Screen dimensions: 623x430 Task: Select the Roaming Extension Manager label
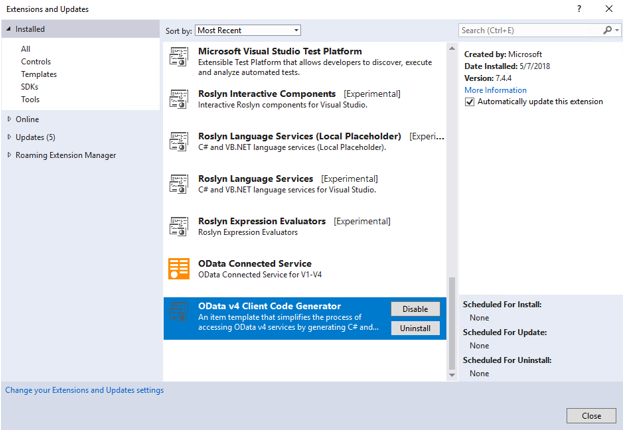[x=66, y=155]
